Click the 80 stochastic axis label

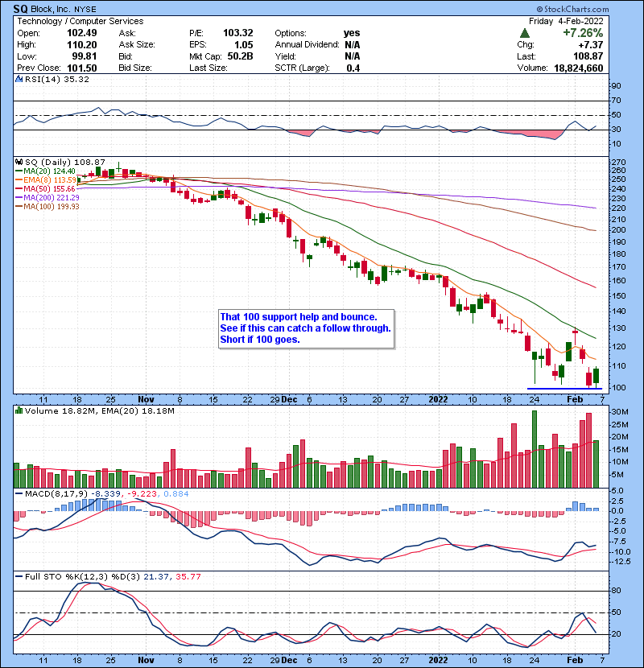(x=616, y=591)
